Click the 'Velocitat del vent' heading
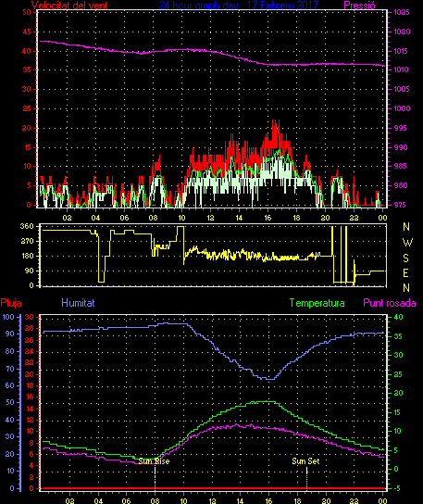 click(x=69, y=5)
